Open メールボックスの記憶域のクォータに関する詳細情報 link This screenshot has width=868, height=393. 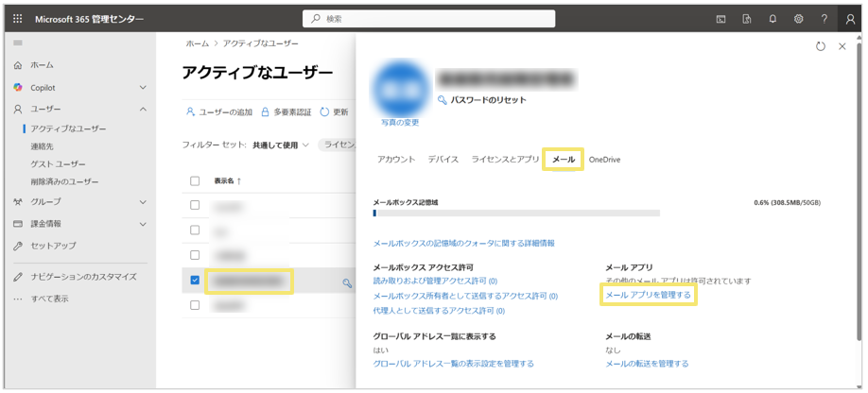coord(464,243)
